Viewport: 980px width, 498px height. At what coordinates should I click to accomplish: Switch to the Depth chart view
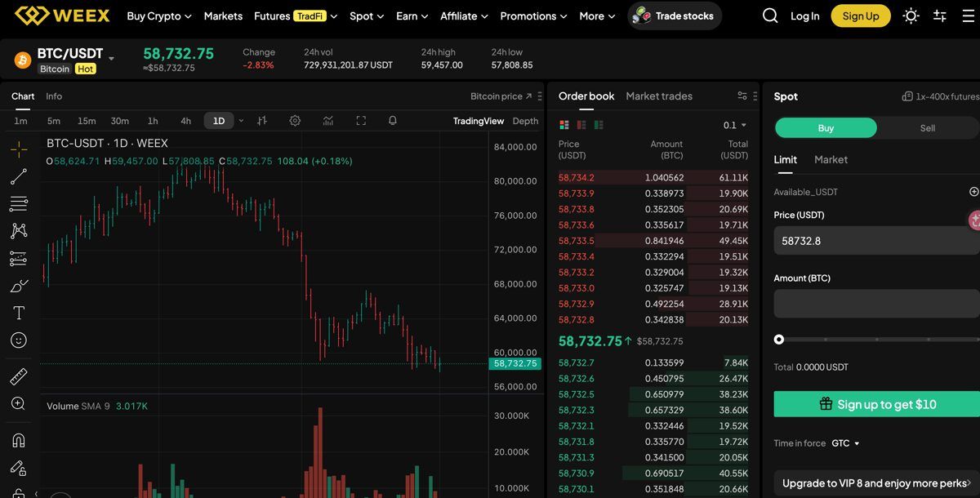[525, 121]
